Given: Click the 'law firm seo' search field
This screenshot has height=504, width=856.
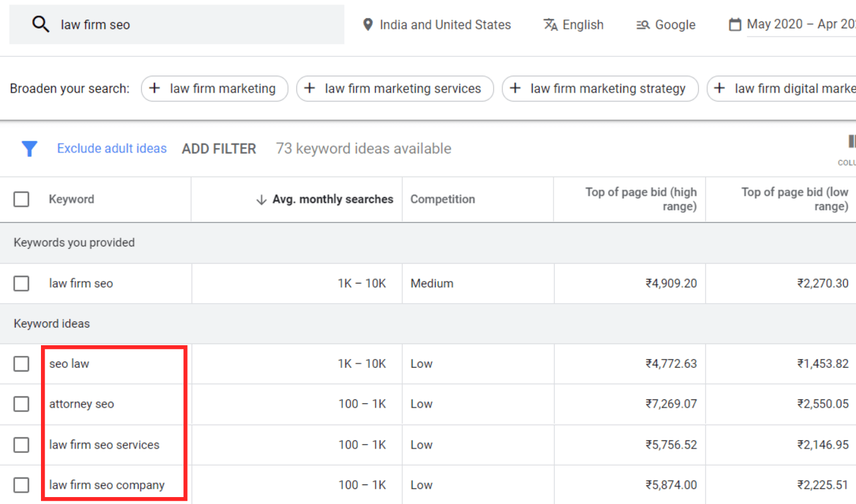Looking at the screenshot, I should click(189, 25).
